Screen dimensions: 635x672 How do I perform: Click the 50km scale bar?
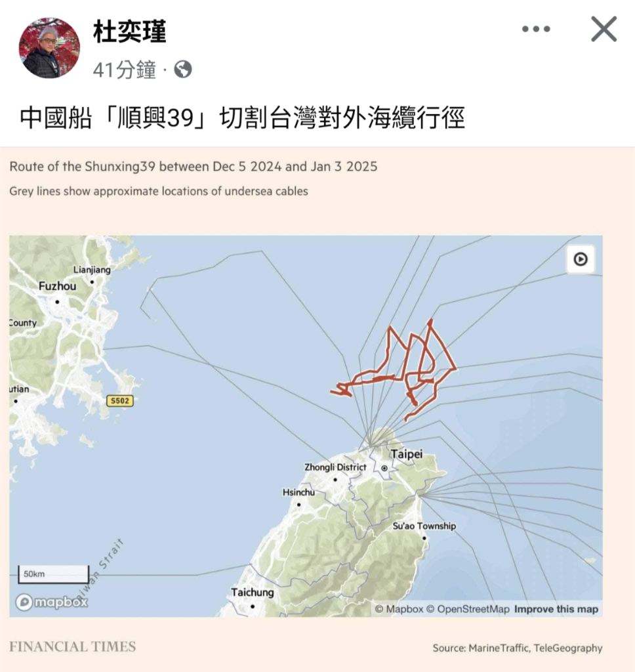(54, 574)
